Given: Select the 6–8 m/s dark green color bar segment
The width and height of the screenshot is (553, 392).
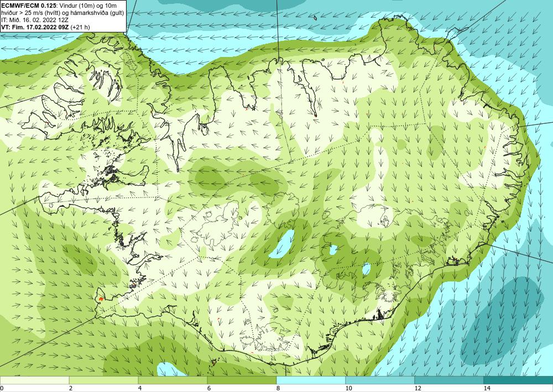Looking at the screenshot, I should pos(242,380).
